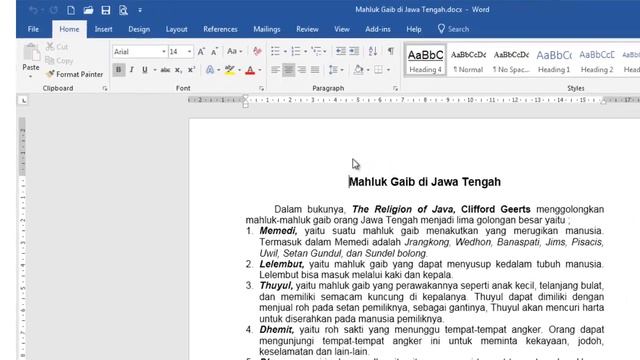Apply red Font Color
640x360 pixels.
click(250, 70)
